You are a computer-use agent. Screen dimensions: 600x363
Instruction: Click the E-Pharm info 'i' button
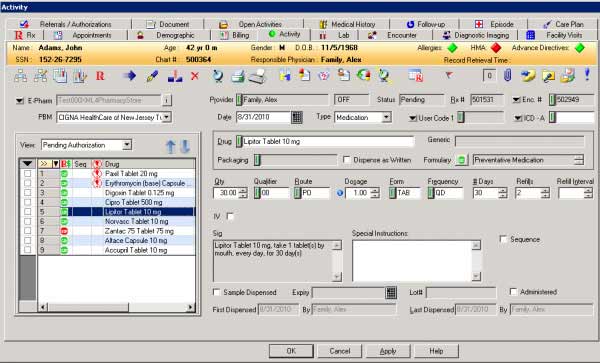(166, 100)
